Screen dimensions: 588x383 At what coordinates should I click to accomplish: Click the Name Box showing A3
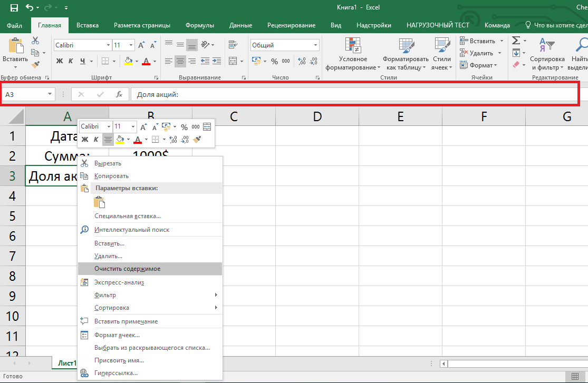24,94
